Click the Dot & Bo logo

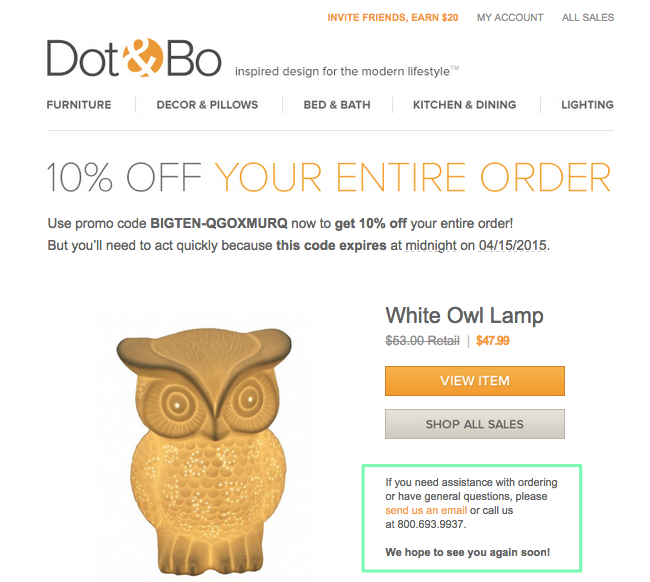coord(134,58)
